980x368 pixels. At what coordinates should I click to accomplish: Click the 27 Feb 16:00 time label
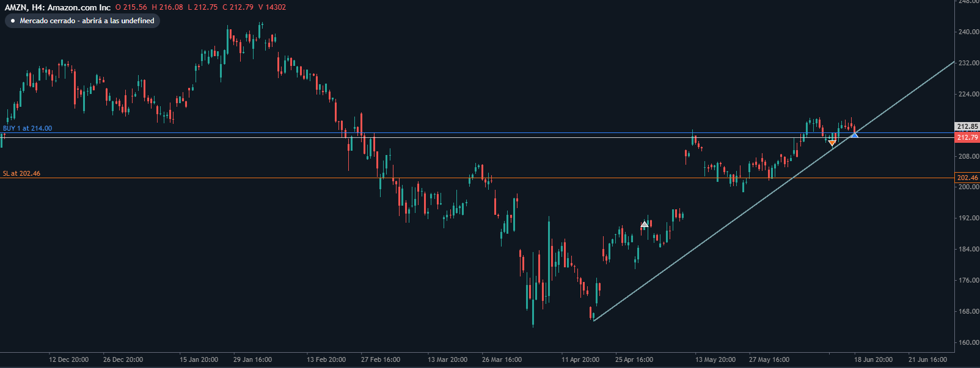(x=381, y=359)
